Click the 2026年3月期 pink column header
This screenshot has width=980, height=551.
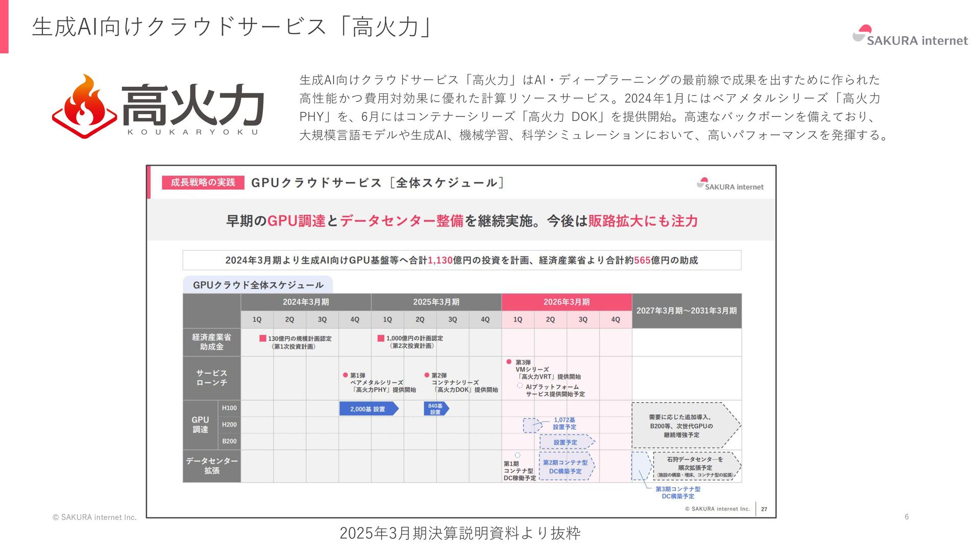point(567,302)
